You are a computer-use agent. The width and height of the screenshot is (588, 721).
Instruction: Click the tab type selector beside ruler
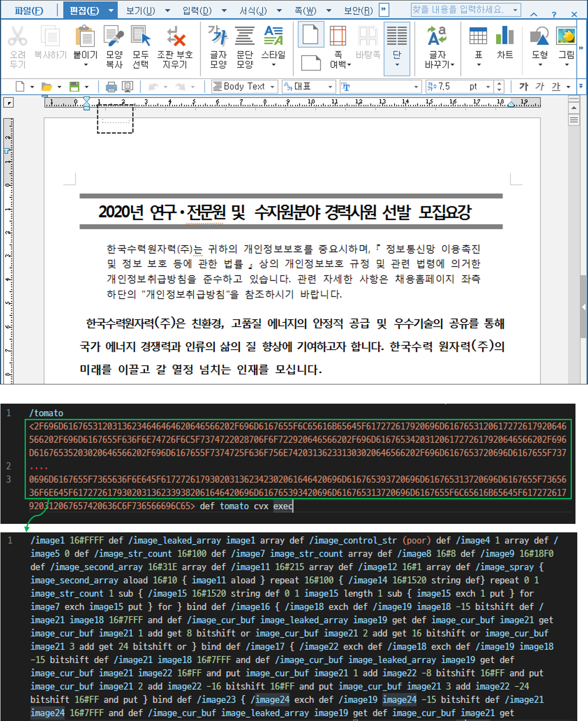pos(8,103)
